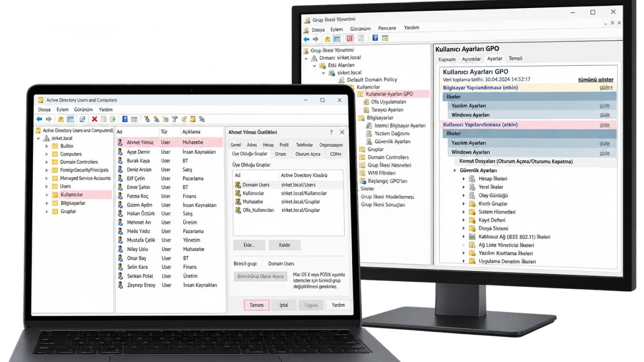Screen dimensions: 644x362
Task: Collapse the Güvenlik Ayarları section
Action: click(455, 170)
